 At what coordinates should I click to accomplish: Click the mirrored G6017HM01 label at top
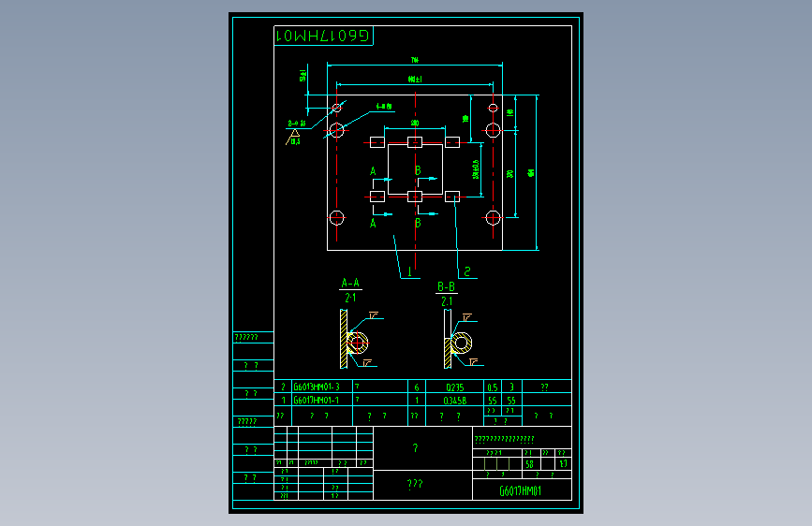(x=322, y=36)
